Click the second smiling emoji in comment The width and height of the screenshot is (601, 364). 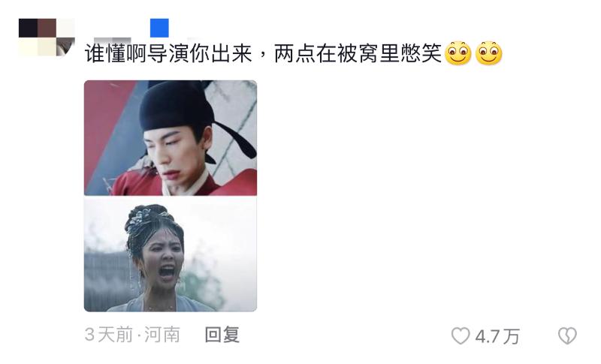pyautogui.click(x=489, y=53)
